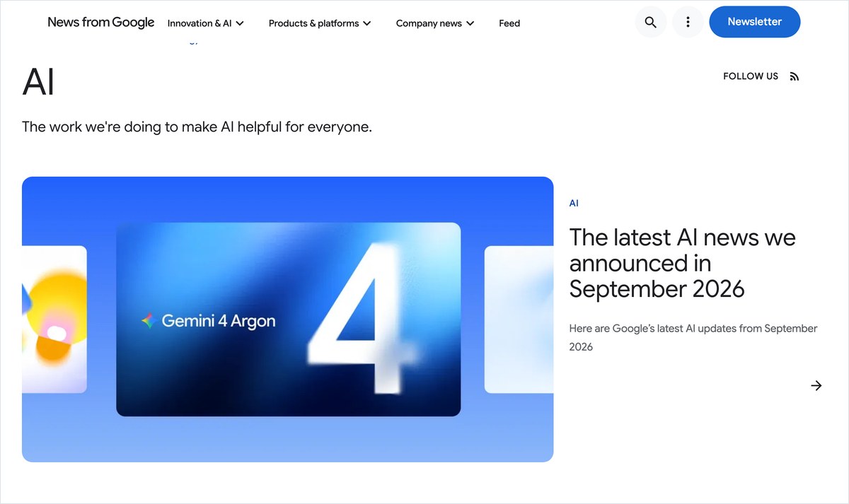Viewport: 849px width, 504px height.
Task: Click the "AI" page heading
Action: [39, 81]
